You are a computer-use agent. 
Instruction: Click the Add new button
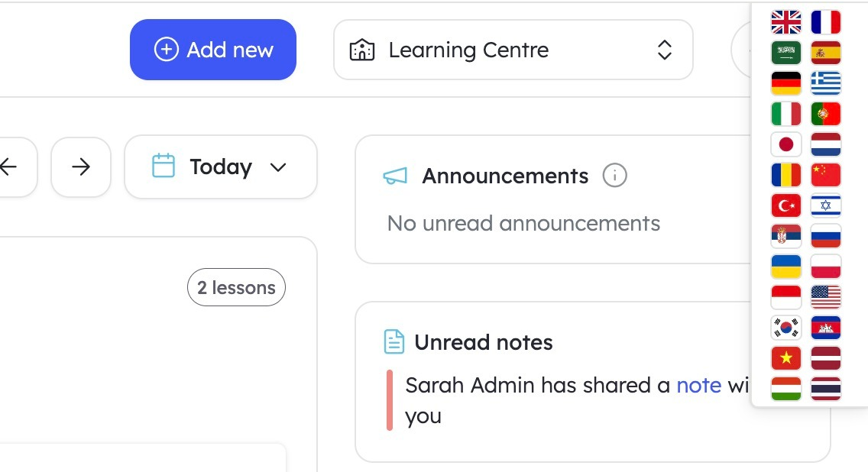click(213, 50)
